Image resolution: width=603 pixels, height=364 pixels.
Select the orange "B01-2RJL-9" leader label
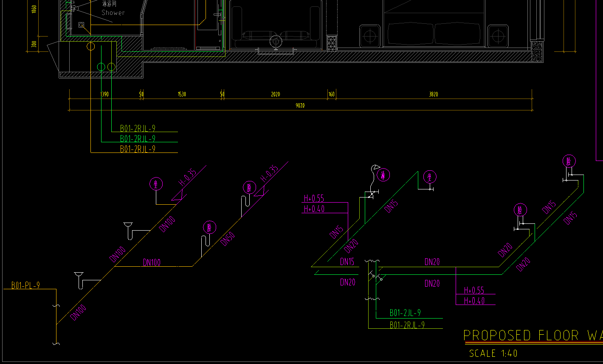click(138, 149)
